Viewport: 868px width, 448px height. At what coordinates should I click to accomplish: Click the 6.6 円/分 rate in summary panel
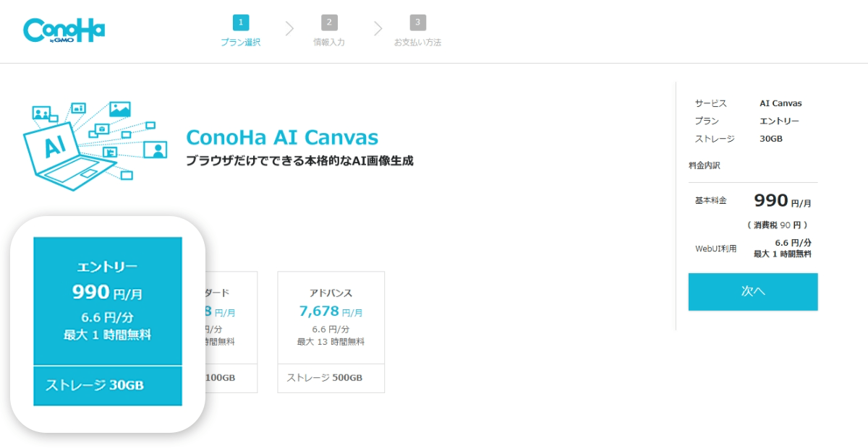[x=793, y=243]
